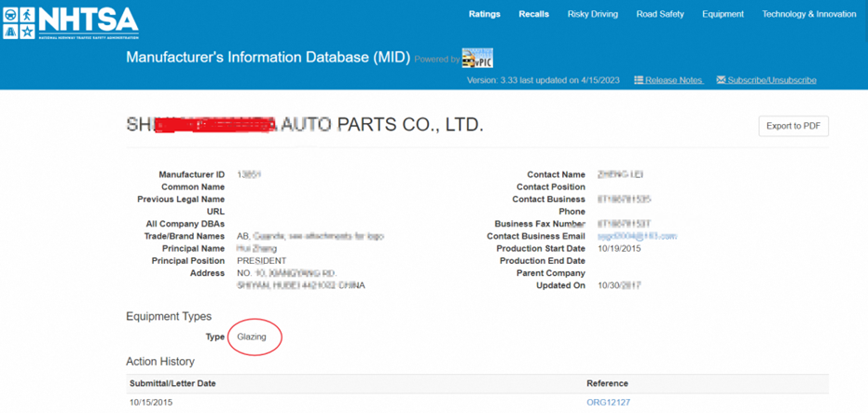This screenshot has width=868, height=413.
Task: Select the Business Fax Number label
Action: [x=540, y=225]
